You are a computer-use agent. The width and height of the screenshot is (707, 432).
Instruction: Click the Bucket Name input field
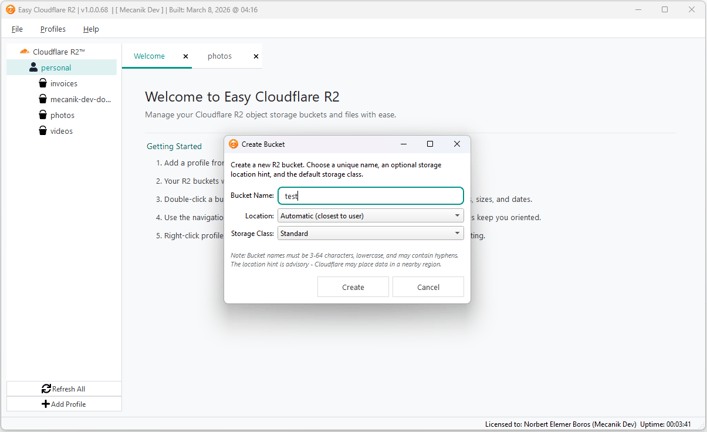tap(371, 196)
